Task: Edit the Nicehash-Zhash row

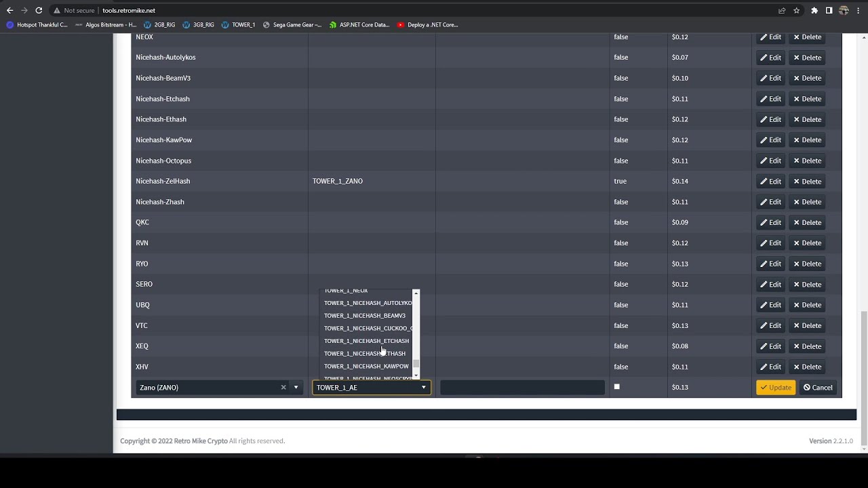Action: (770, 202)
